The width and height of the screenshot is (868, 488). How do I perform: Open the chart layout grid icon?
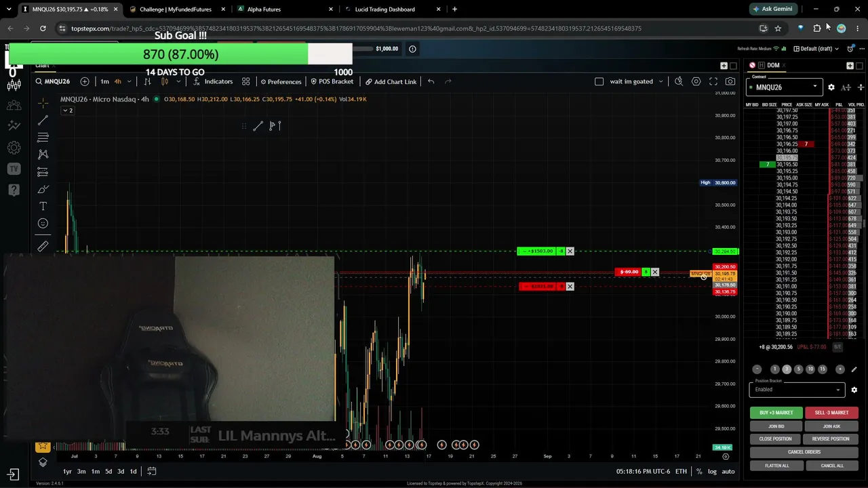pos(246,81)
